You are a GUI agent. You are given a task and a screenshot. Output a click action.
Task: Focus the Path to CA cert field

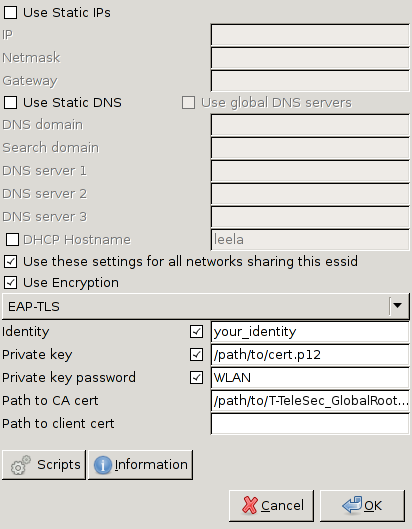click(x=310, y=400)
